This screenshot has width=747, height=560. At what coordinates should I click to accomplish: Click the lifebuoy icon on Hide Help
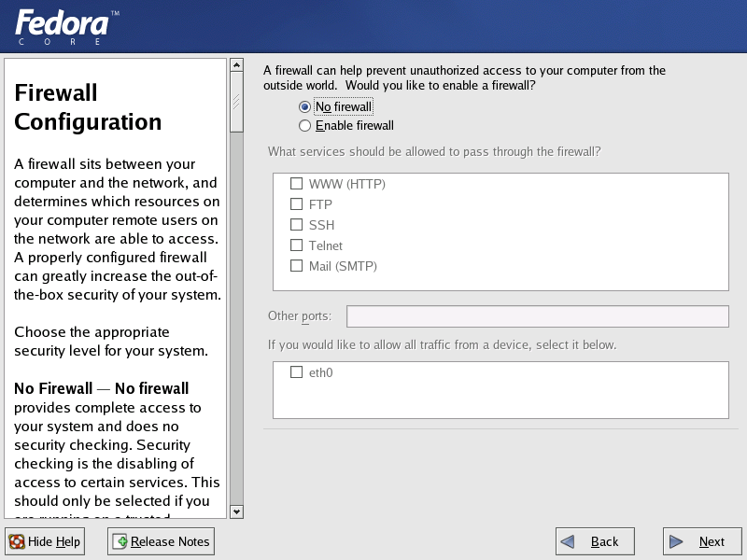17,542
